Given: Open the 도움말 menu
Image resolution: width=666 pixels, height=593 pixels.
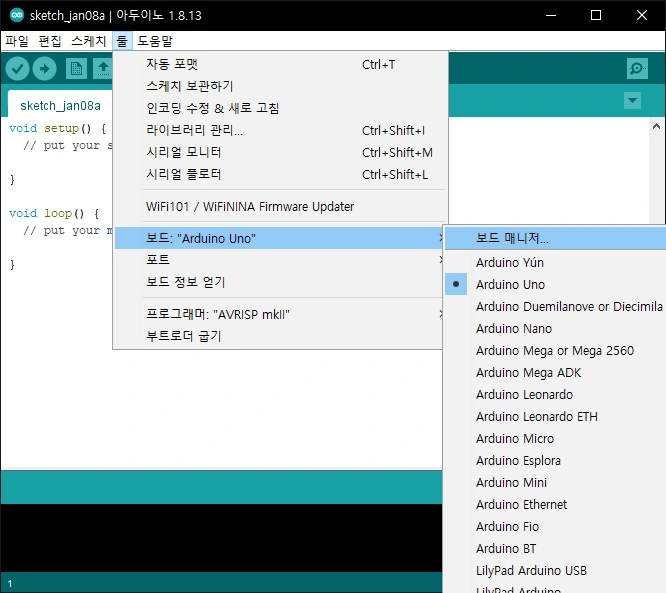Looking at the screenshot, I should (155, 41).
